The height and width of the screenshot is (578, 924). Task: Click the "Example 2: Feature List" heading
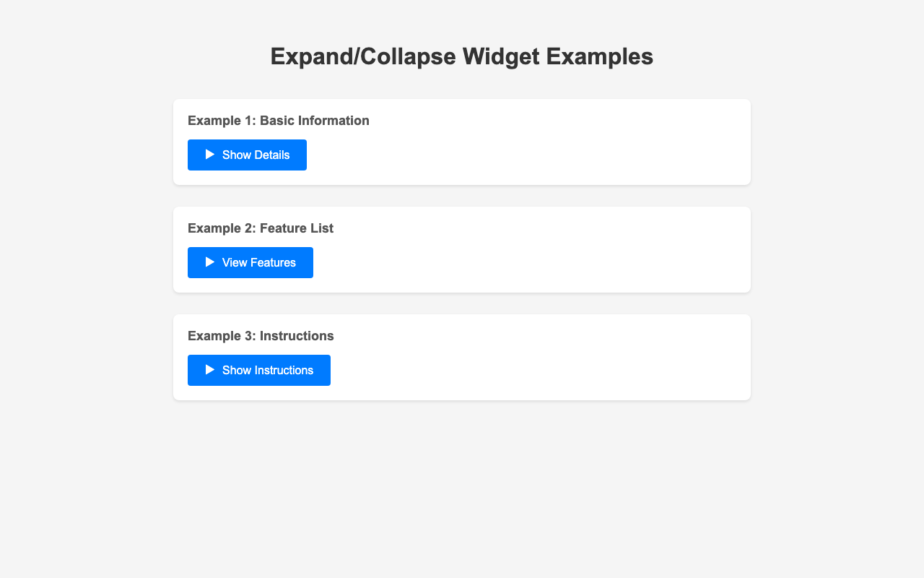tap(261, 228)
